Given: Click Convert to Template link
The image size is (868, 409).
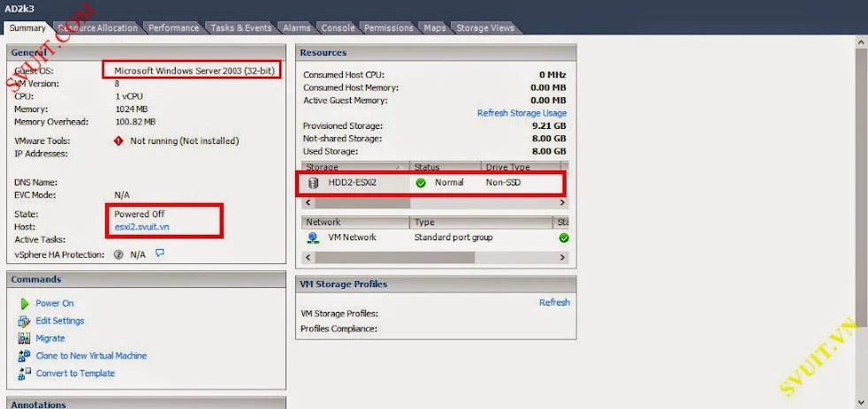Looking at the screenshot, I should click(x=75, y=374).
